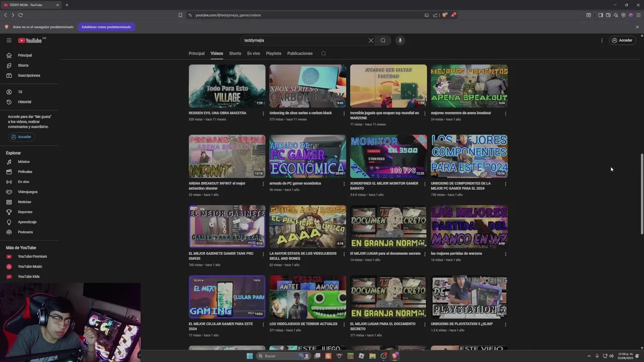Image resolution: width=644 pixels, height=362 pixels.
Task: Open Suscripciones in the left sidebar
Action: tap(29, 75)
